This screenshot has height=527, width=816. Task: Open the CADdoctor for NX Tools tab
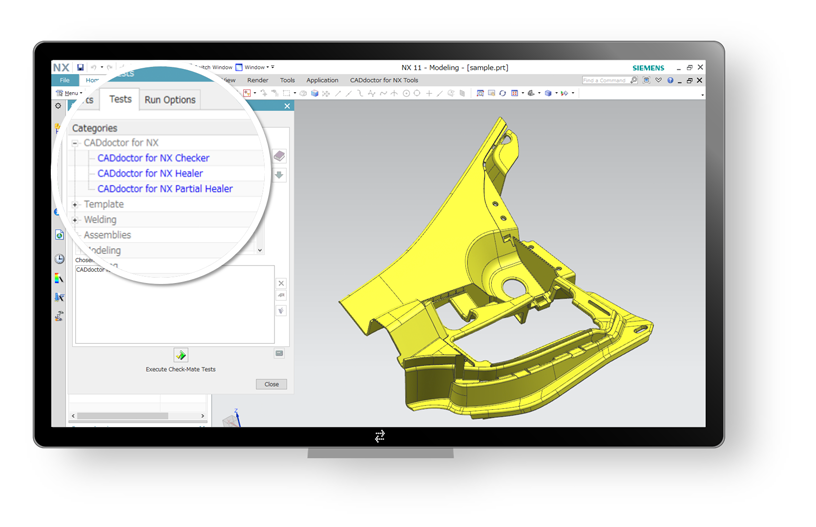tap(384, 80)
